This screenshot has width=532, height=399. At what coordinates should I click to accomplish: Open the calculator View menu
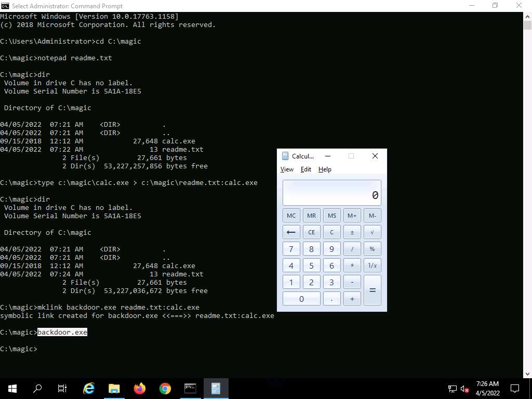click(287, 169)
